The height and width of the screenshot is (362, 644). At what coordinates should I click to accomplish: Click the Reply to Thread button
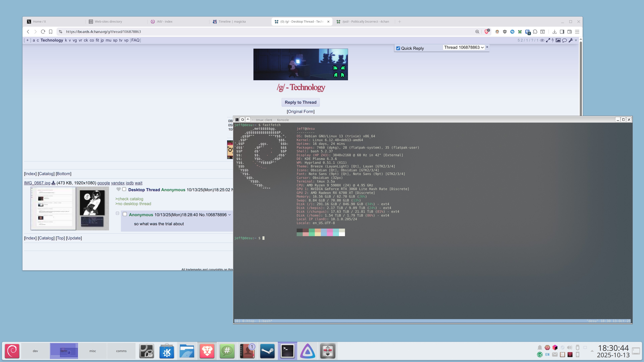[x=301, y=102]
